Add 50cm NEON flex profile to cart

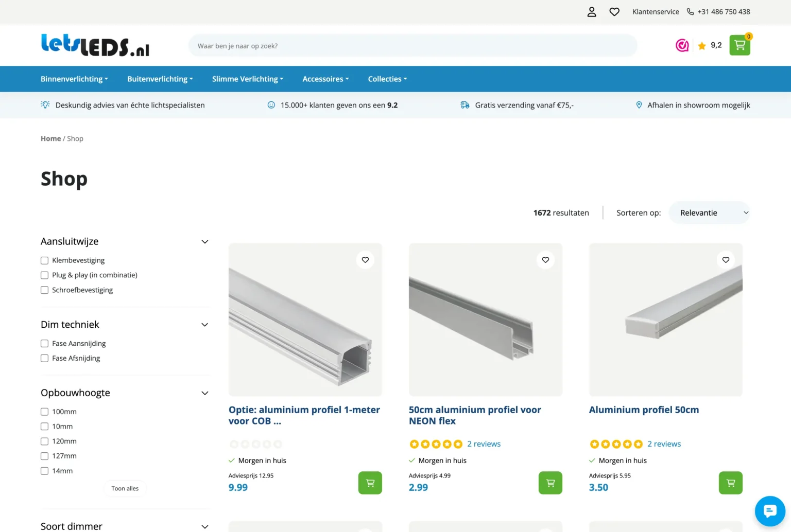tap(551, 483)
